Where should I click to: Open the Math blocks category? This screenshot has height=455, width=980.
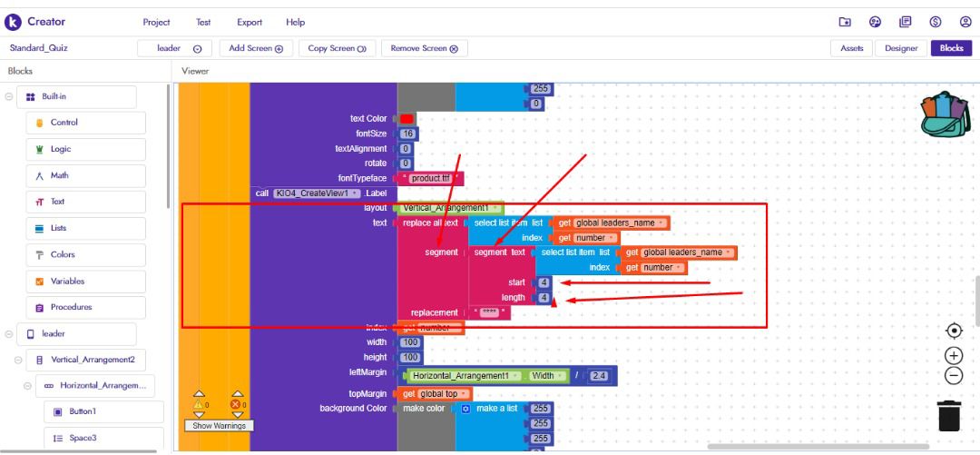85,175
